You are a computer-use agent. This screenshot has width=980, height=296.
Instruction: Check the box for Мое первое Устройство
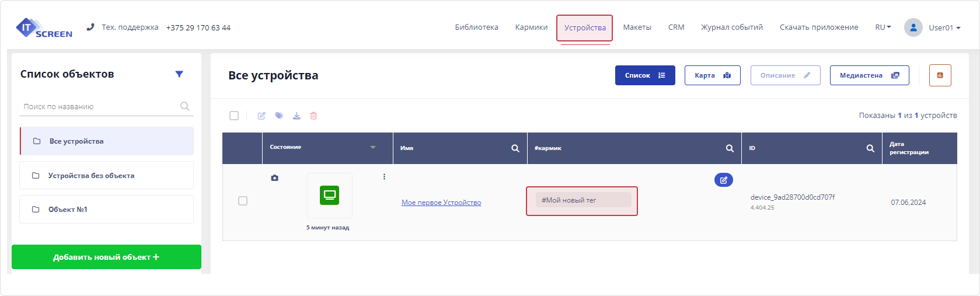point(243,201)
